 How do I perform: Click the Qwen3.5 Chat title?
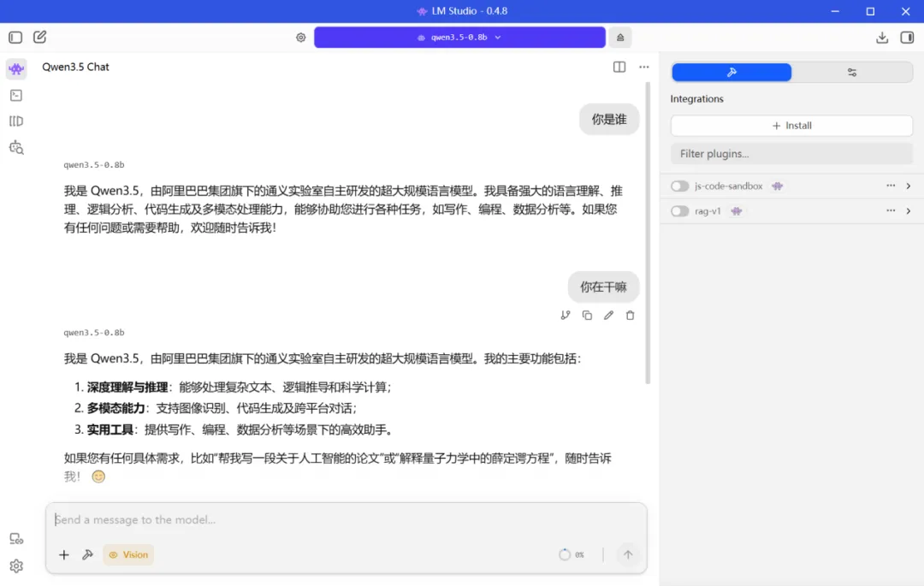pos(75,67)
